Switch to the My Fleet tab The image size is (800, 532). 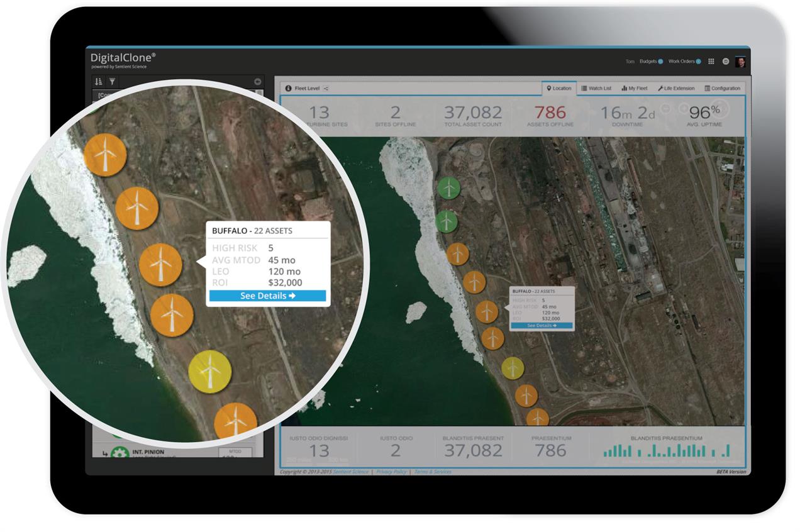(x=635, y=89)
